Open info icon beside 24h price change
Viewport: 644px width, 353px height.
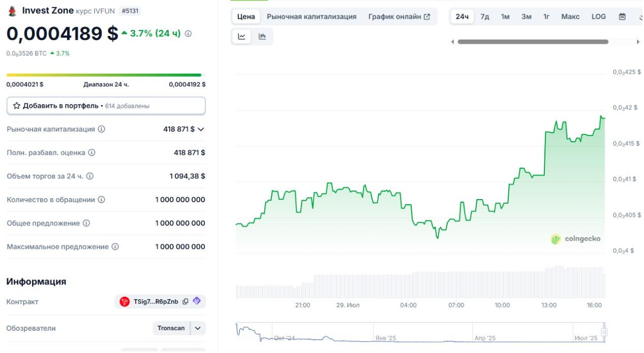[188, 34]
